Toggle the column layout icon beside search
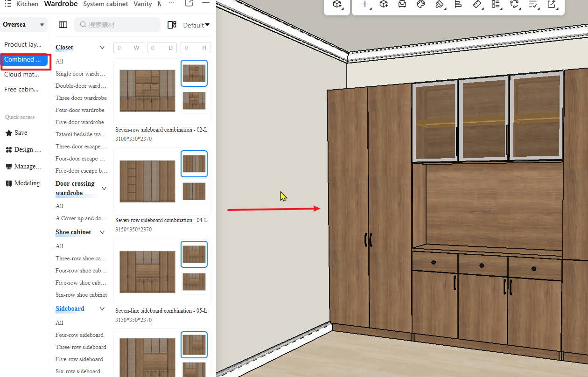 pyautogui.click(x=63, y=25)
